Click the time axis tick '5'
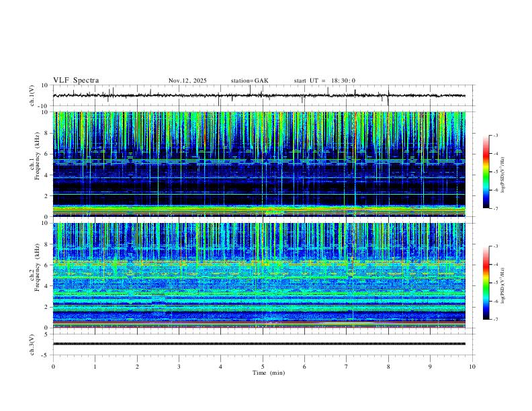Screen dimensions: 532x411 click(263, 367)
